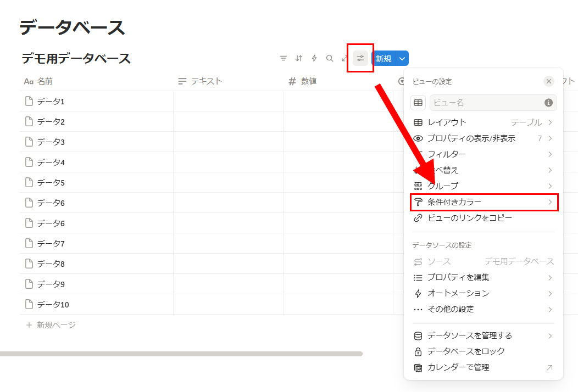Image resolution: width=578 pixels, height=392 pixels.
Task: Click the blue 新規 button
Action: click(384, 59)
